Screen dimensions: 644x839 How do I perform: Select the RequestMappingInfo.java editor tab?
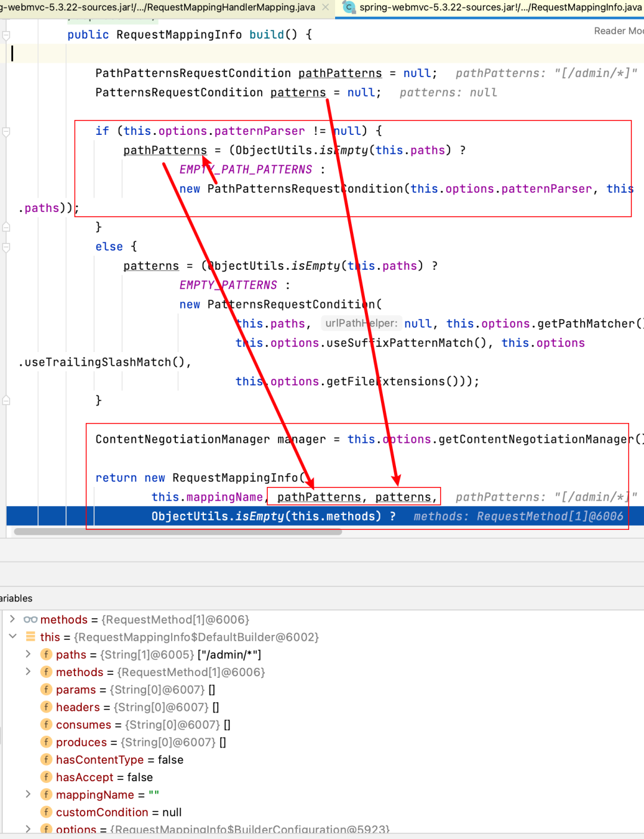point(500,7)
